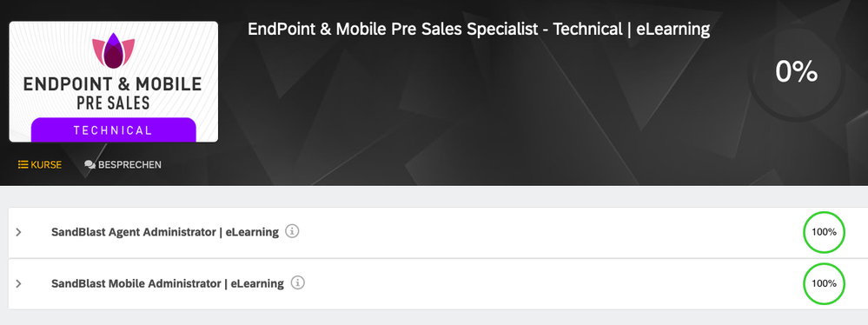This screenshot has width=868, height=325.
Task: Open the KURSE tab
Action: [40, 164]
